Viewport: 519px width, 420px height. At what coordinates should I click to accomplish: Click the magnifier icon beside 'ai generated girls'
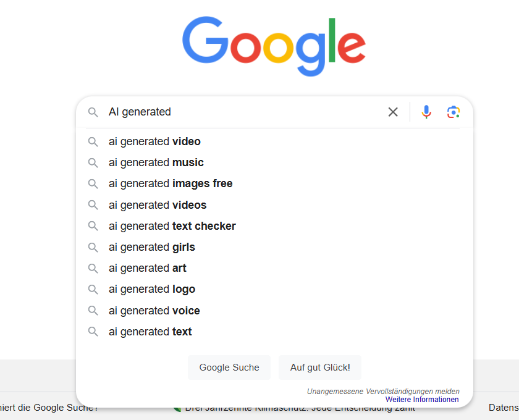coord(93,248)
